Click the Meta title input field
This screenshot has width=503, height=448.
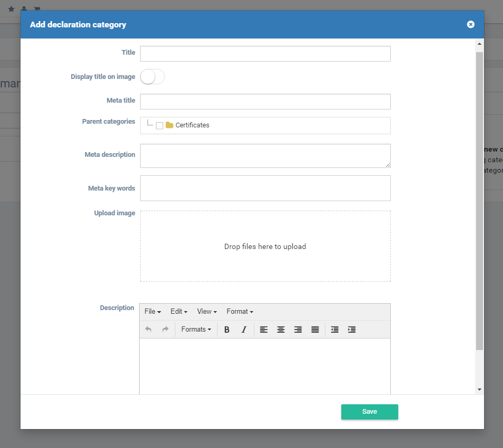265,102
